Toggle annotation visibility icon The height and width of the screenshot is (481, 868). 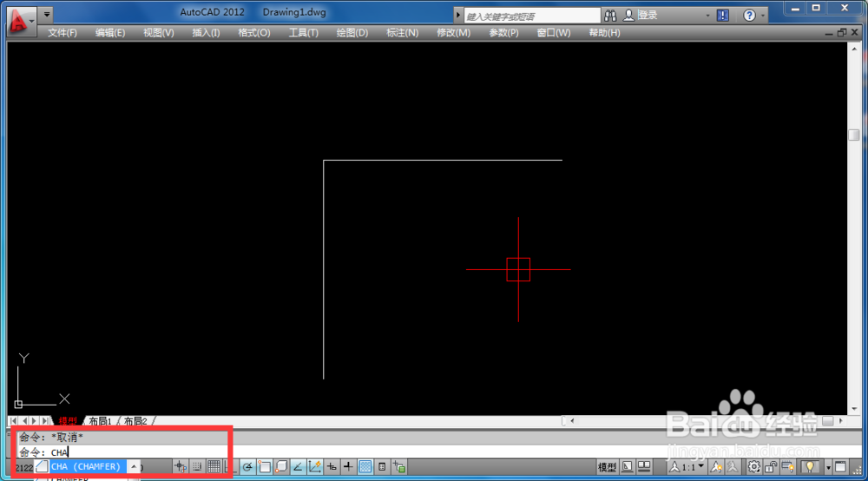716,467
